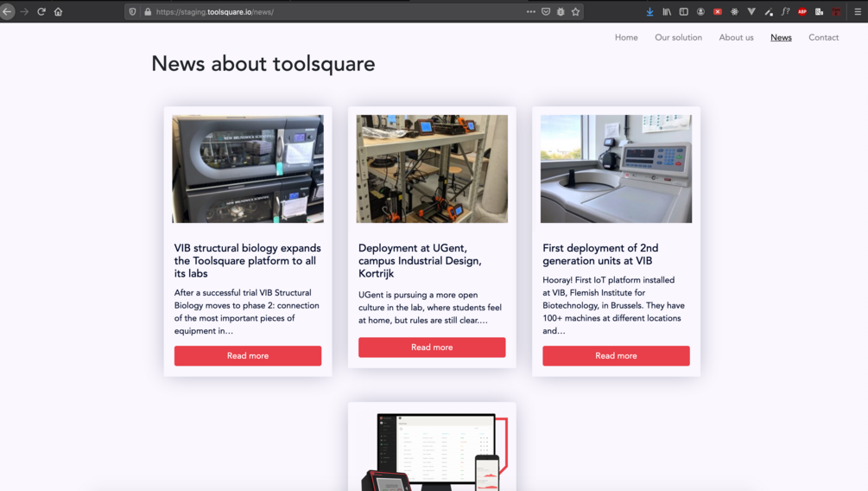Open the React developer tools extension icon

735,11
